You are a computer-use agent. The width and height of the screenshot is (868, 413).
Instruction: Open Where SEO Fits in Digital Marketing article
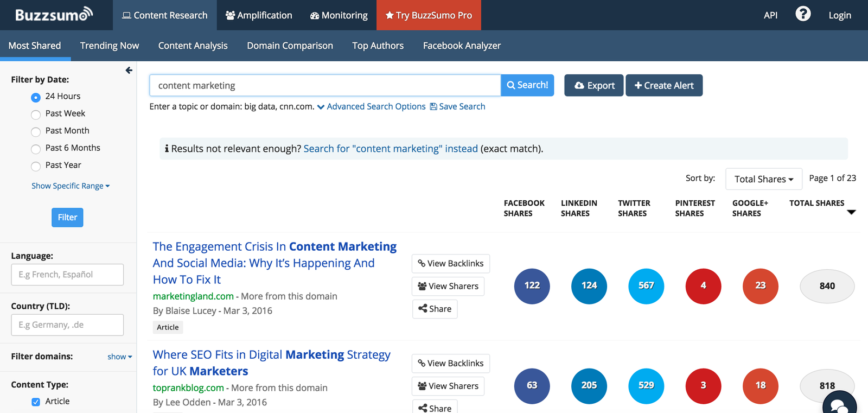271,363
